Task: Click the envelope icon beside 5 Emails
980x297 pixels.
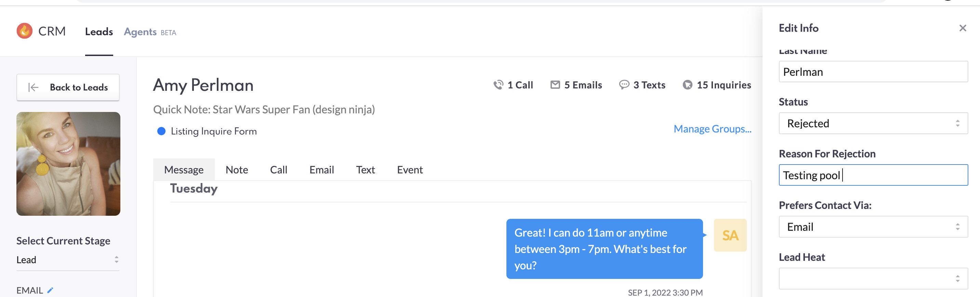Action: coord(555,85)
